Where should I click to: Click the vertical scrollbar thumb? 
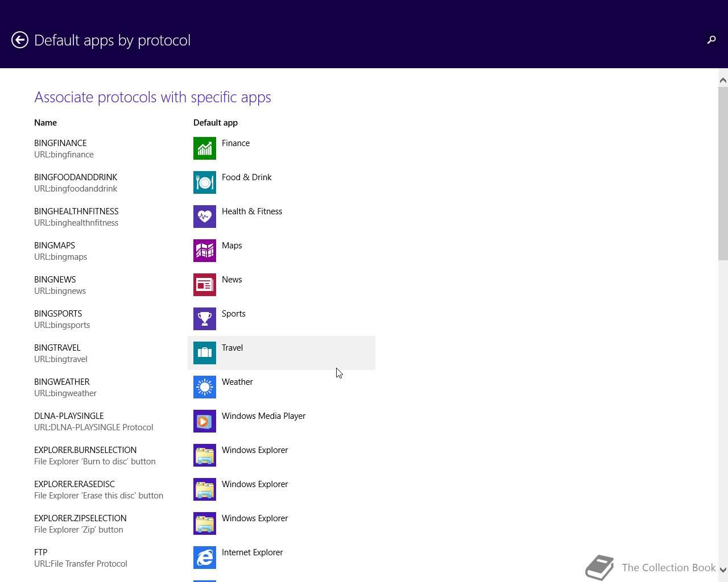click(723, 173)
